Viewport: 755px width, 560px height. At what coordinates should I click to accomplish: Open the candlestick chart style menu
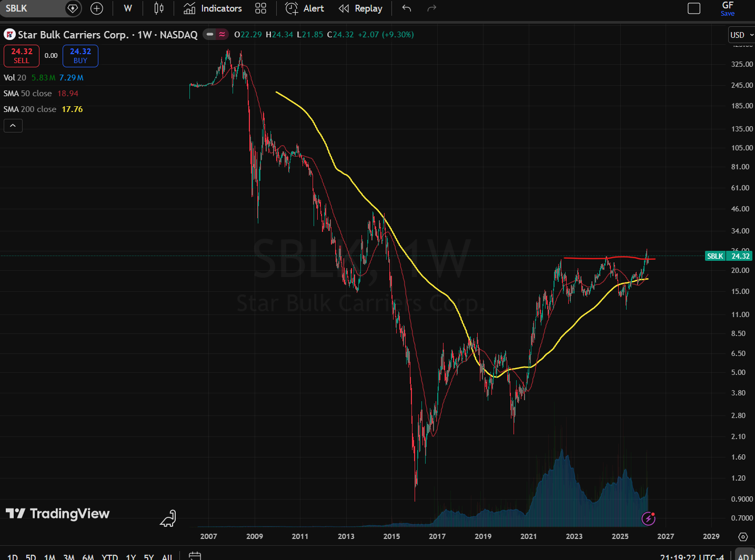pyautogui.click(x=159, y=8)
